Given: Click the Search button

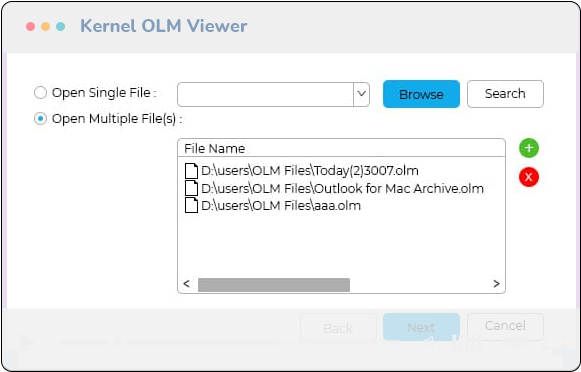Looking at the screenshot, I should click(505, 94).
